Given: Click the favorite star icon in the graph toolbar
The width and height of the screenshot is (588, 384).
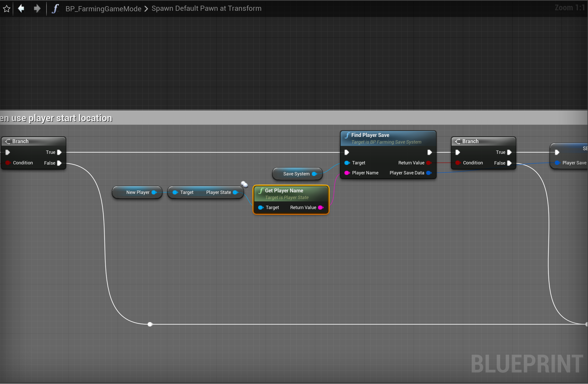Looking at the screenshot, I should (x=7, y=8).
